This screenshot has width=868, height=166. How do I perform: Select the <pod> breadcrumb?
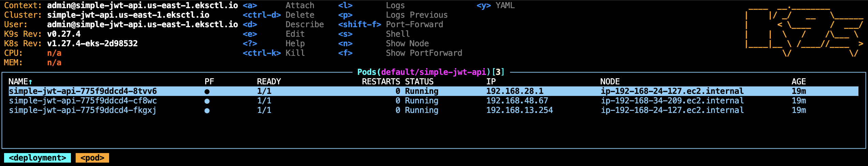pos(92,158)
